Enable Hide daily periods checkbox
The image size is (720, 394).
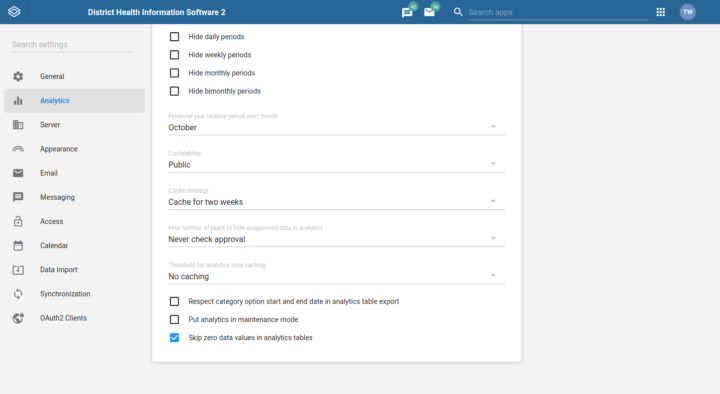(x=174, y=37)
